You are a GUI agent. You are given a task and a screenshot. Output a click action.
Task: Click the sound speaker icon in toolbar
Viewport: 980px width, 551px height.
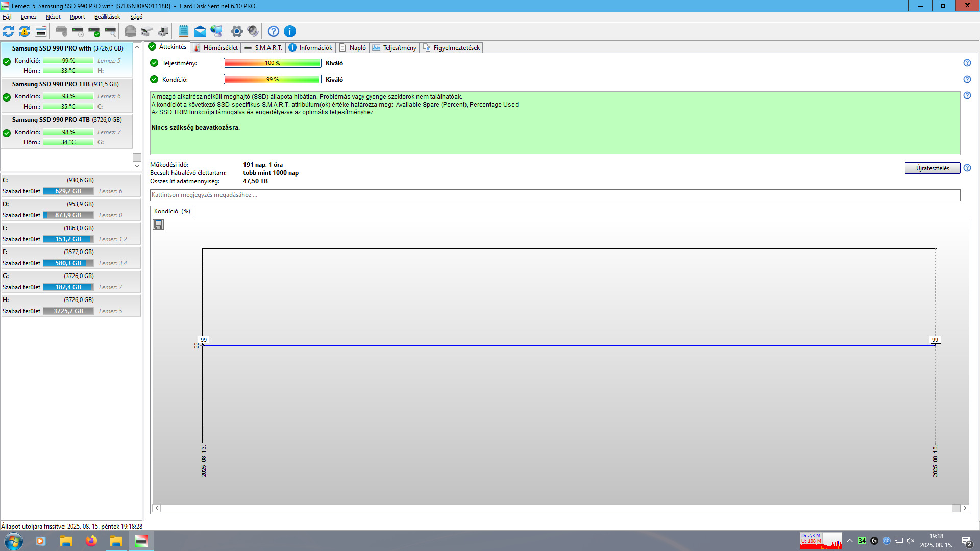253,31
